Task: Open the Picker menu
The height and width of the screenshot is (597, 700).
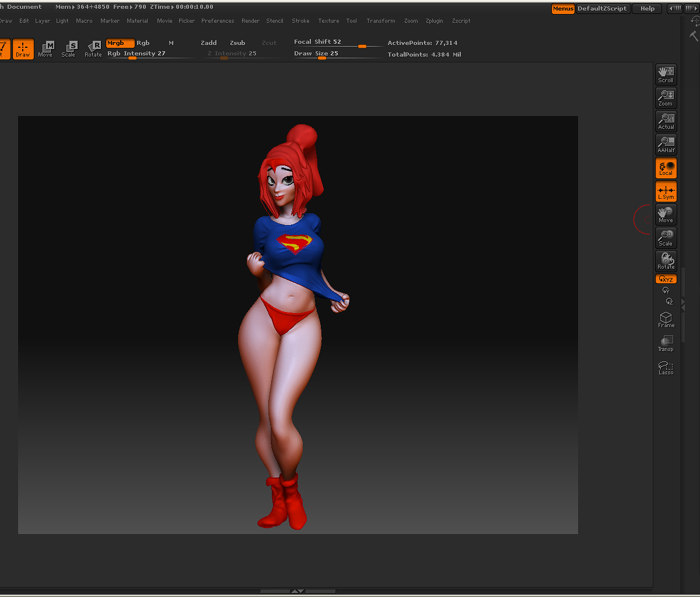Action: tap(187, 21)
